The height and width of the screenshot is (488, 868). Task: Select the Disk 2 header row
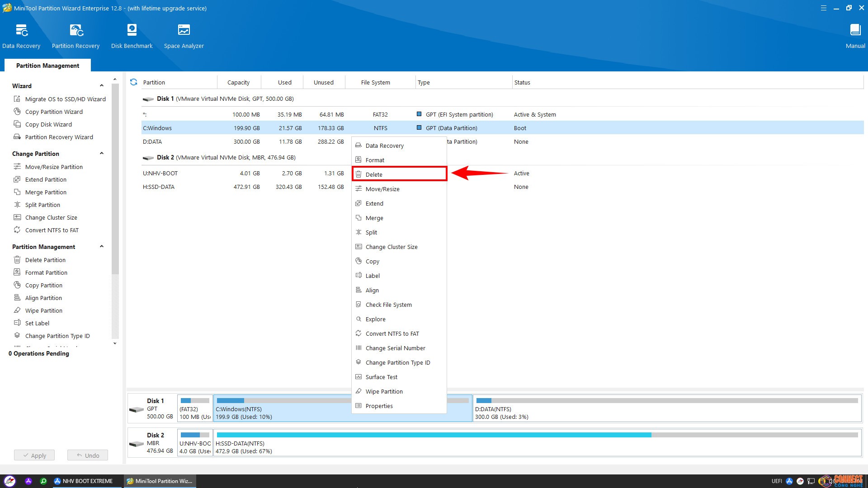502,157
